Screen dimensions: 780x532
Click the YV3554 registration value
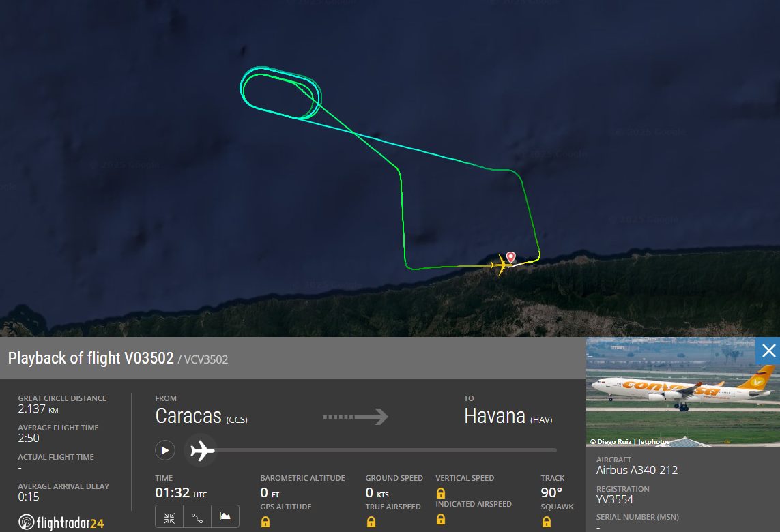614,499
